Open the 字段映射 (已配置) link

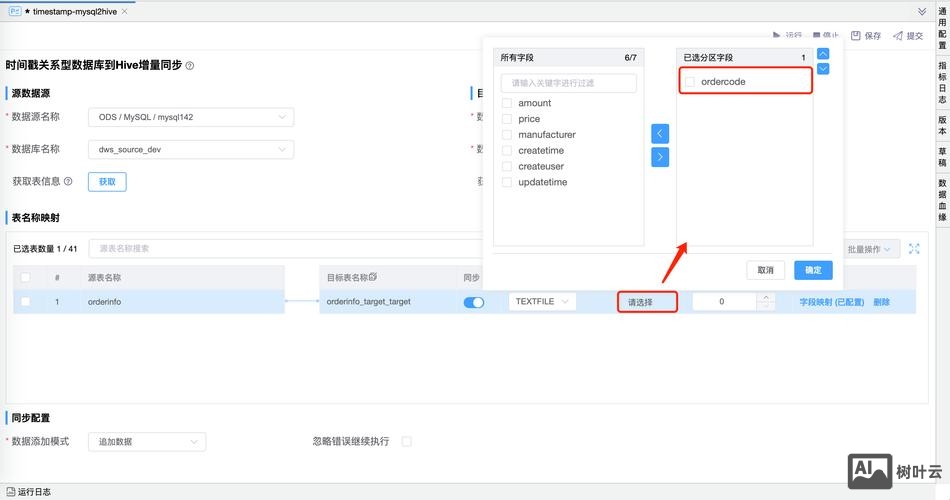click(832, 302)
